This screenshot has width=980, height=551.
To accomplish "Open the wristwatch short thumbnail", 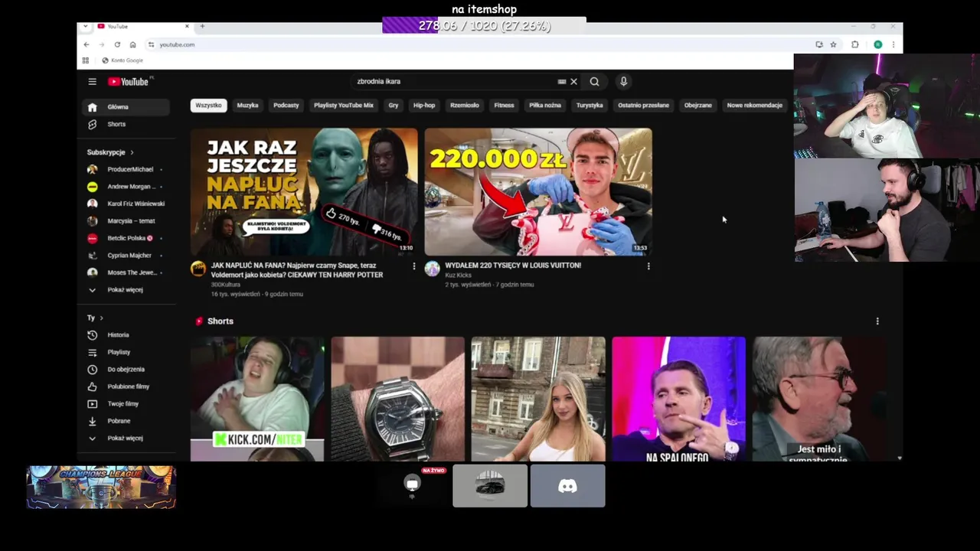I will click(397, 399).
